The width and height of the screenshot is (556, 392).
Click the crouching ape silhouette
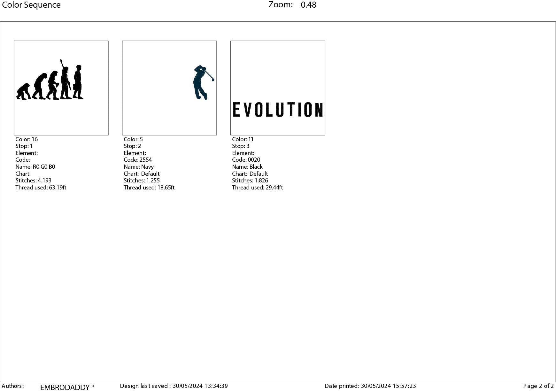click(x=23, y=92)
